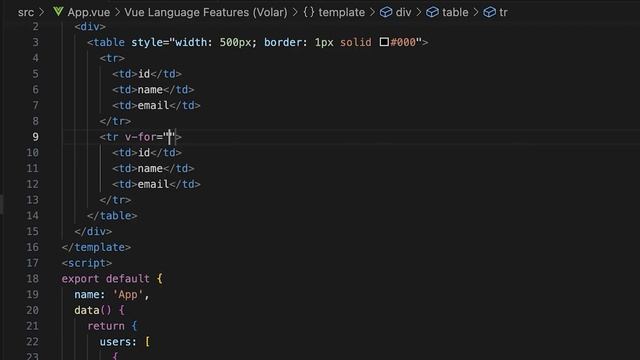Expand chevron after Volar breadcrumb
Image resolution: width=640 pixels, height=360 pixels.
pyautogui.click(x=295, y=12)
